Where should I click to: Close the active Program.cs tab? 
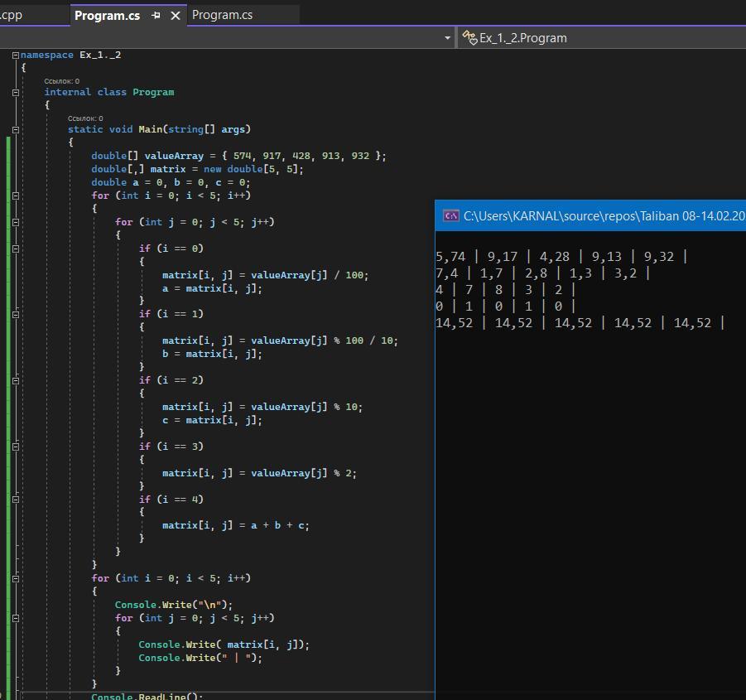click(176, 16)
